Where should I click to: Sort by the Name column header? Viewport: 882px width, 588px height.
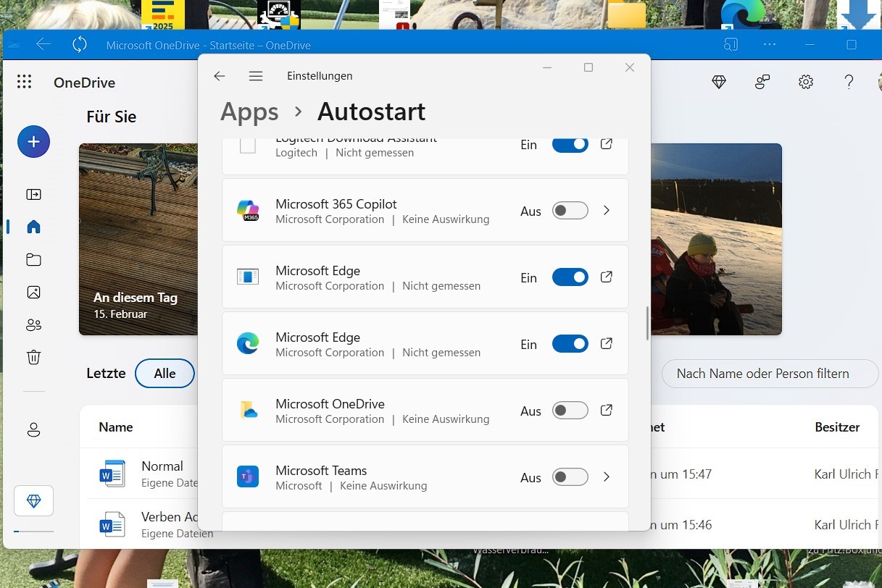pos(116,427)
